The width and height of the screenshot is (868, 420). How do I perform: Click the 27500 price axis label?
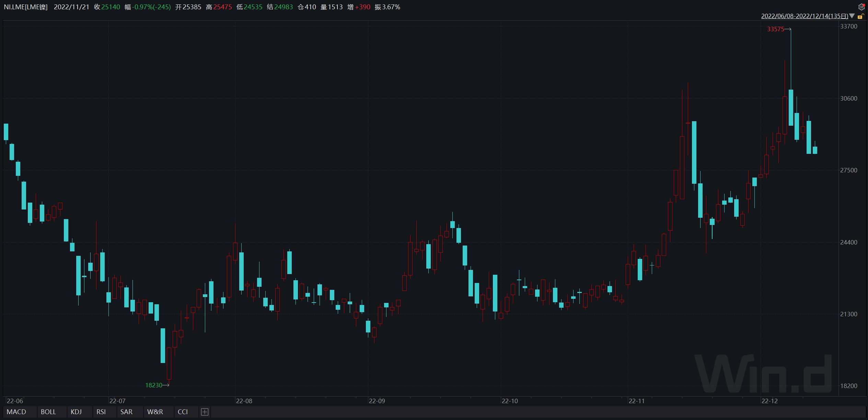coord(848,170)
